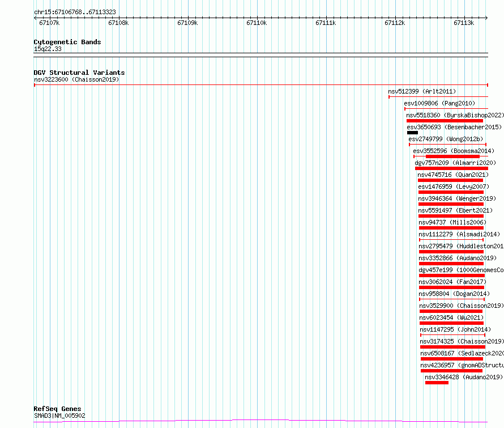Click nsv4745716 (Quan2021) label
This screenshot has height=428, width=504.
tap(453, 175)
